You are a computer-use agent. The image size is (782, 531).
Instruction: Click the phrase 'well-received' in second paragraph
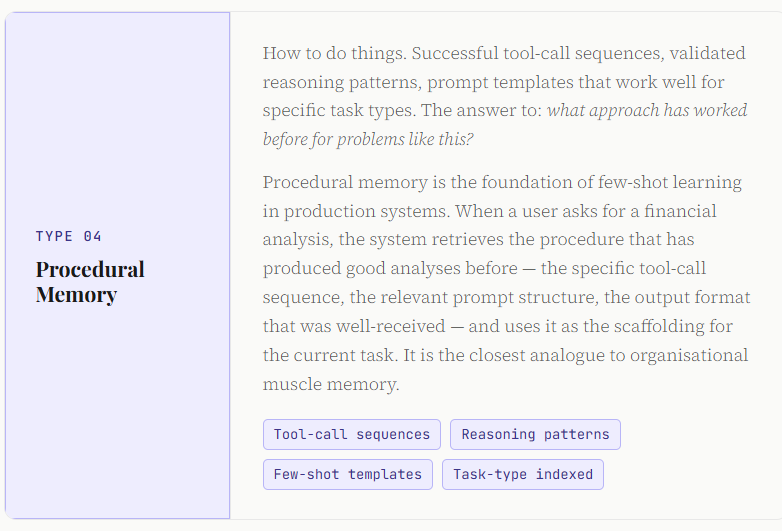(x=391, y=326)
